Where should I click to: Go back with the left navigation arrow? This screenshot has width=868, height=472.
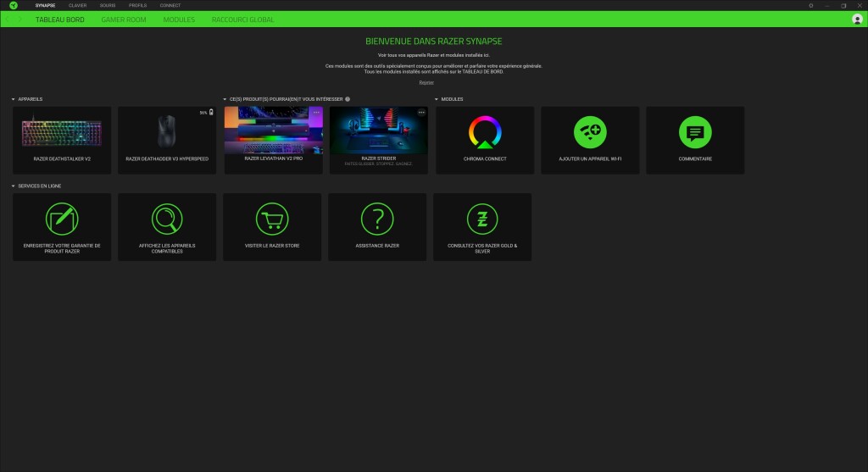click(8, 19)
